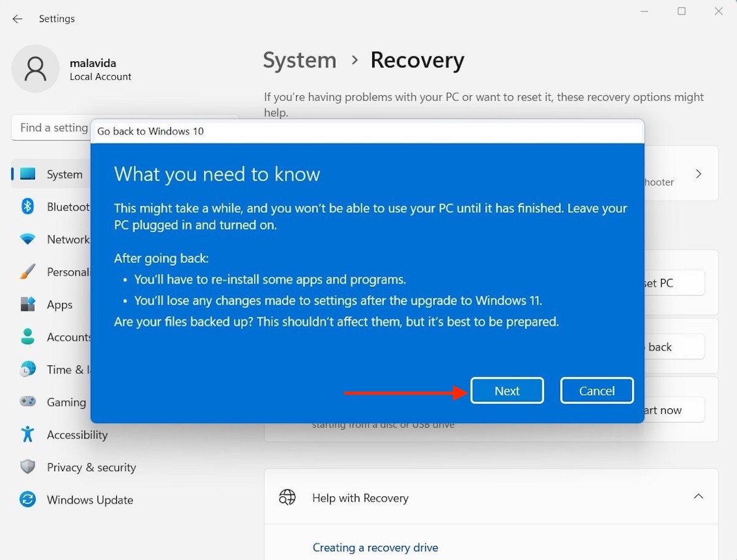The width and height of the screenshot is (737, 560).
Task: Minimize the Settings window
Action: point(644,11)
